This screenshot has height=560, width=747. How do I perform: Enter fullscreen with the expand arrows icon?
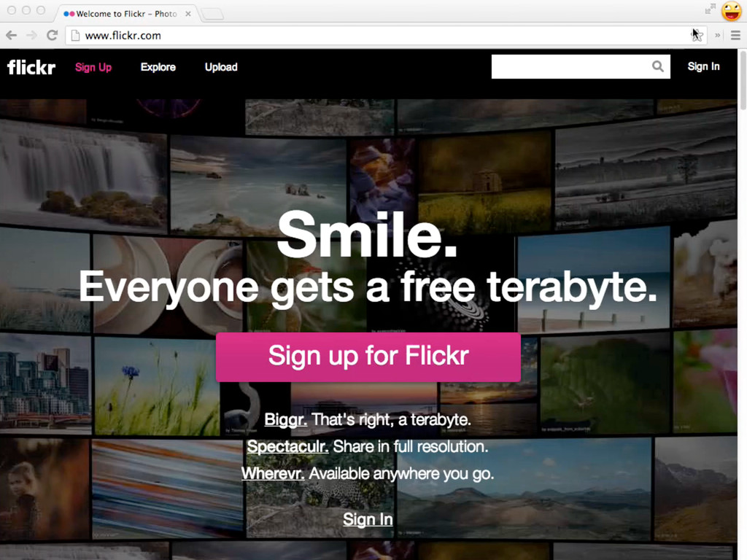pos(710,9)
